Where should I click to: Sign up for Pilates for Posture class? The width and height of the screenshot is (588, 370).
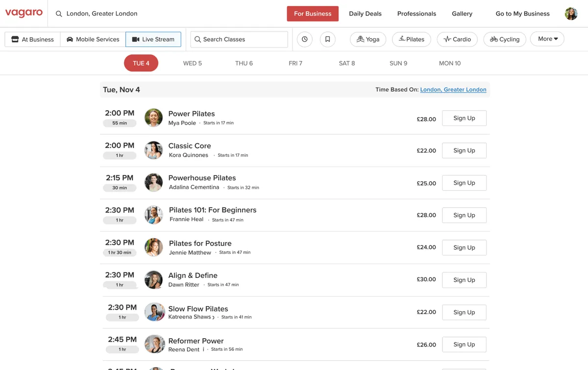464,247
